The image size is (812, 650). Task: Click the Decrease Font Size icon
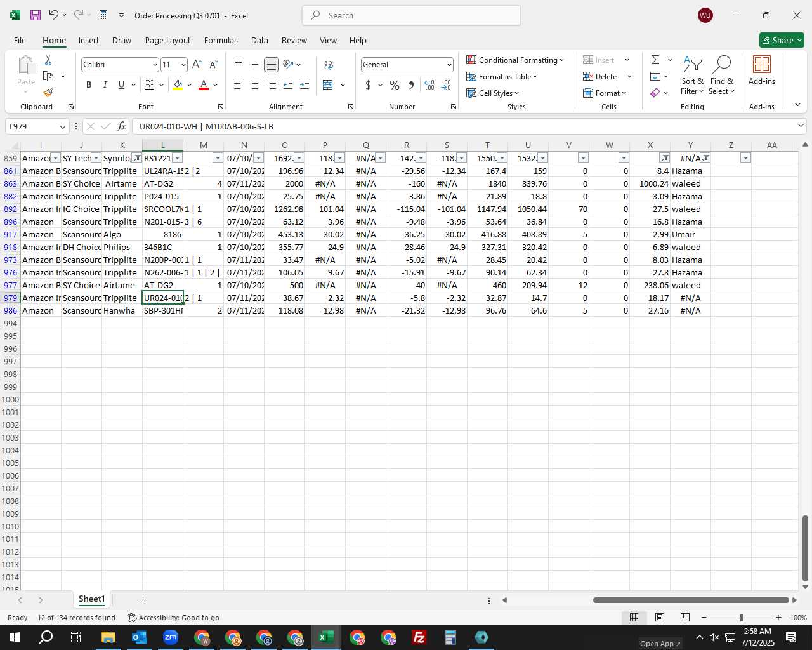click(214, 64)
